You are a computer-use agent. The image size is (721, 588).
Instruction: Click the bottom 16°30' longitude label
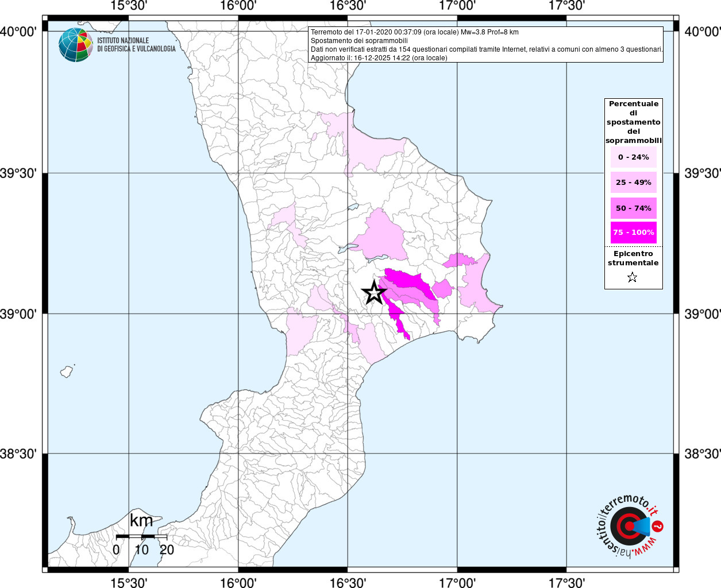(348, 583)
